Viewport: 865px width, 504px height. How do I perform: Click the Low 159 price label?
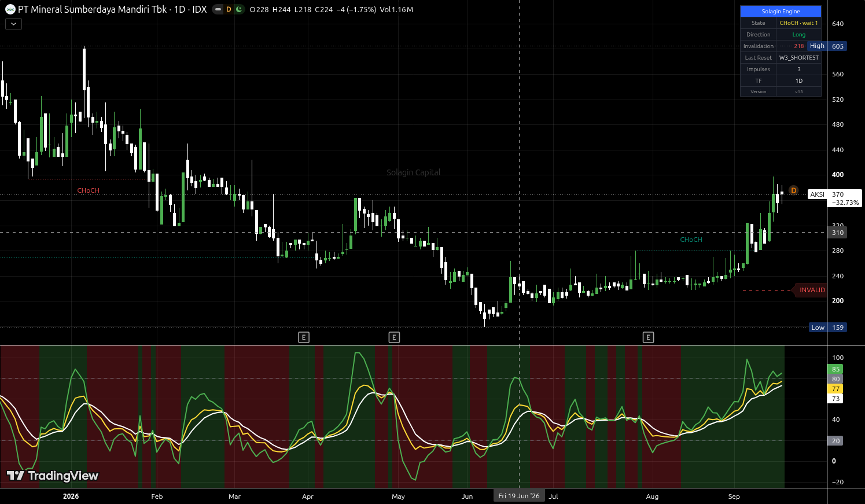(828, 328)
